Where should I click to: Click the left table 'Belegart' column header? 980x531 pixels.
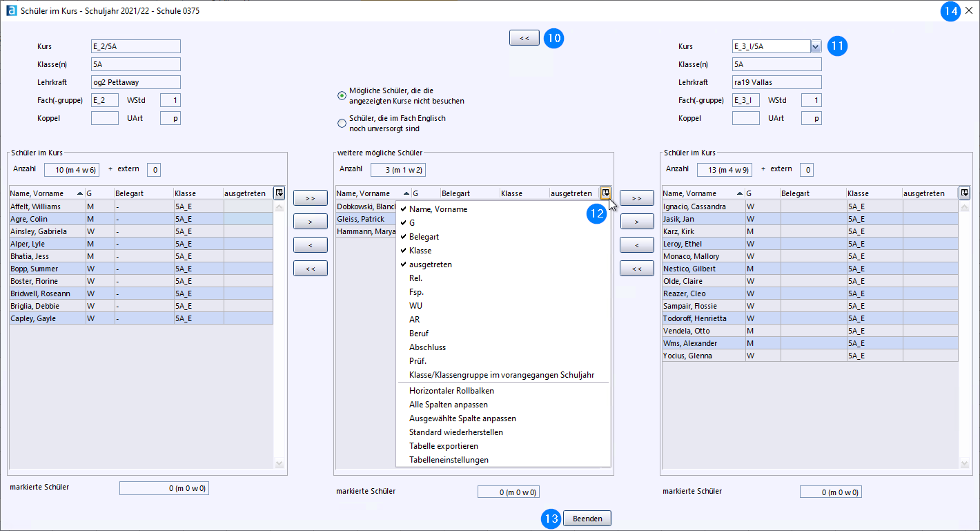pos(144,193)
